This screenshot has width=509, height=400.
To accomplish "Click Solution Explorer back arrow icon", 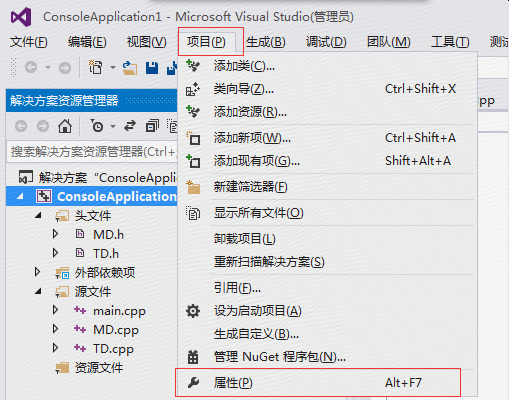I will coord(21,126).
